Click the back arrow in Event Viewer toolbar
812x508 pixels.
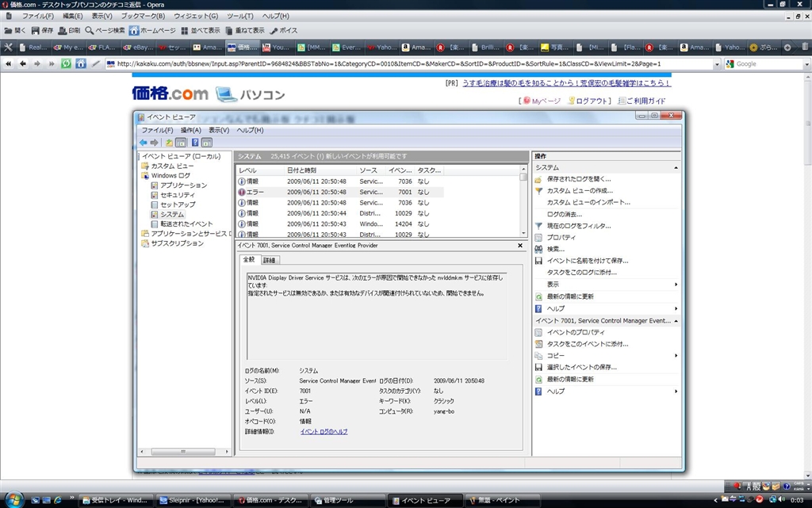click(x=143, y=143)
